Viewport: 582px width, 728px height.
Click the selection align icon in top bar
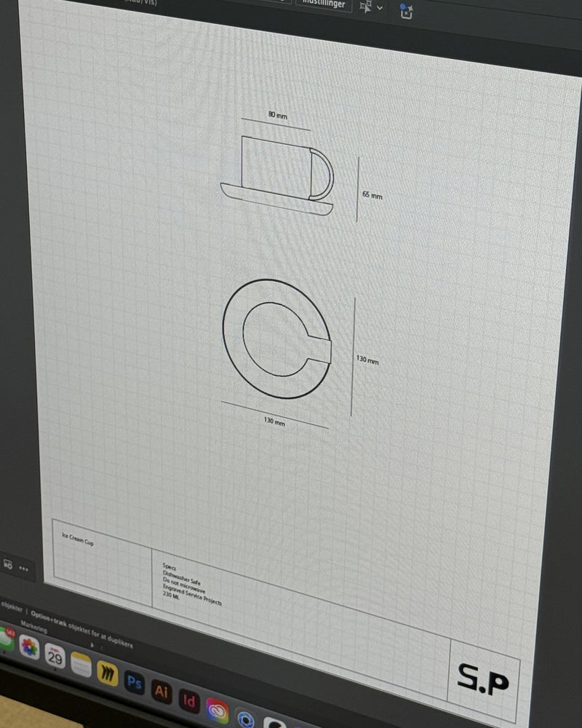(365, 7)
